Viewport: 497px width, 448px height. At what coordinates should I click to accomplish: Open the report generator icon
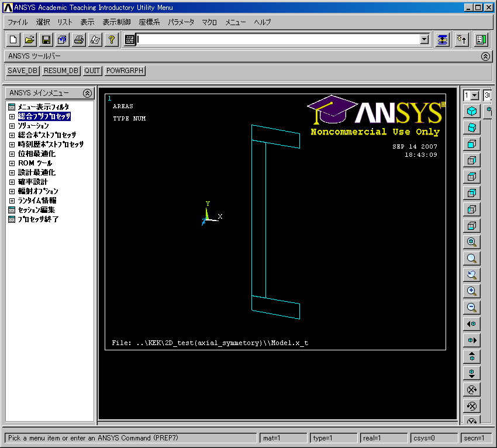click(95, 40)
